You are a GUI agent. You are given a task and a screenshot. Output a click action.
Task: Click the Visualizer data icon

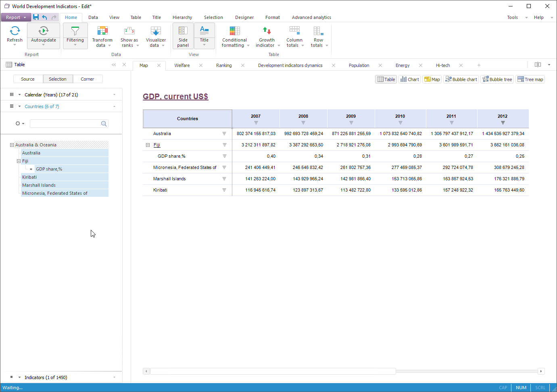tap(156, 31)
